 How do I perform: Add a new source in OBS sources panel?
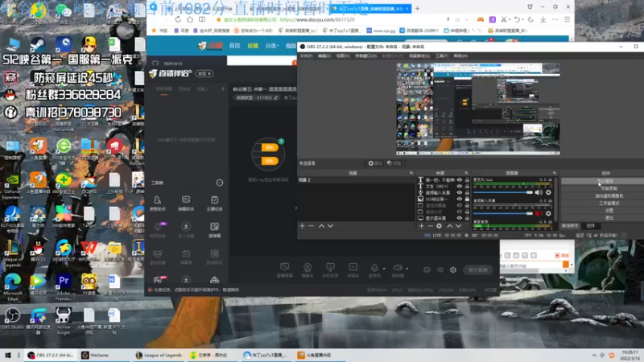421,226
